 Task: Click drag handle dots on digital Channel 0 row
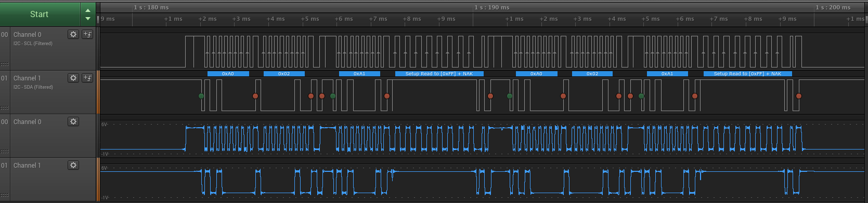(4, 64)
